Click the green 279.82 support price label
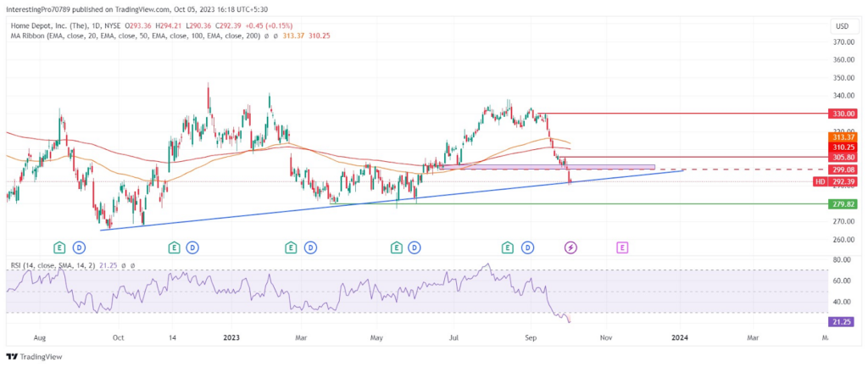The width and height of the screenshot is (868, 367). [843, 204]
